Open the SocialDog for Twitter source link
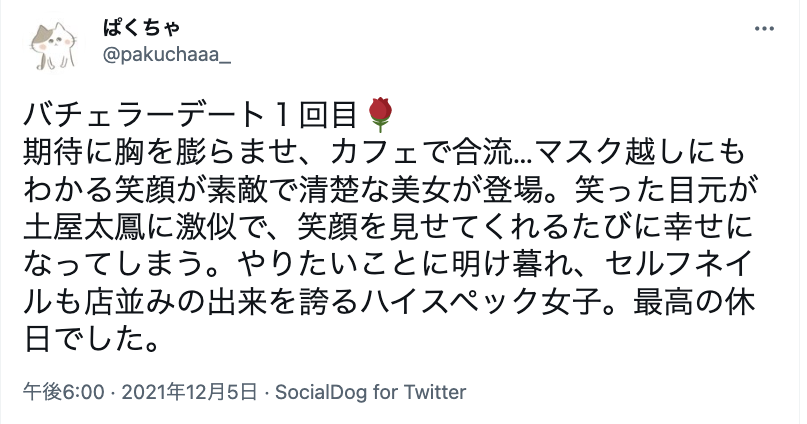Screen dimensions: 807x424 [369, 391]
